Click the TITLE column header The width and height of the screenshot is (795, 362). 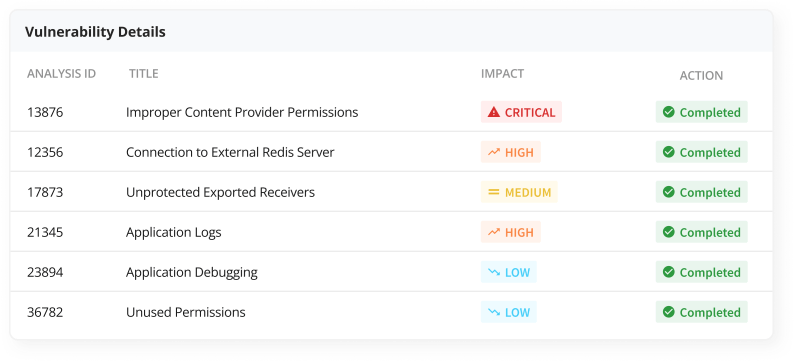(143, 74)
